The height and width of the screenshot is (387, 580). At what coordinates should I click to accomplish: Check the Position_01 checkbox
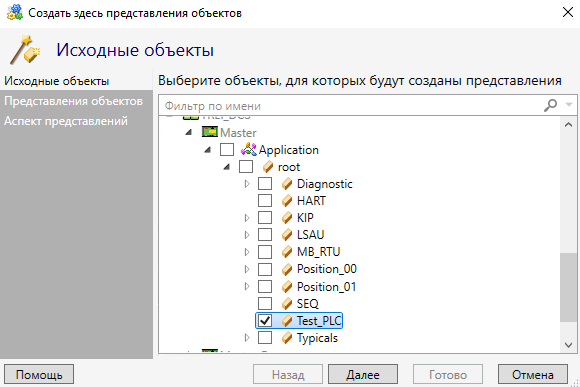(x=265, y=286)
